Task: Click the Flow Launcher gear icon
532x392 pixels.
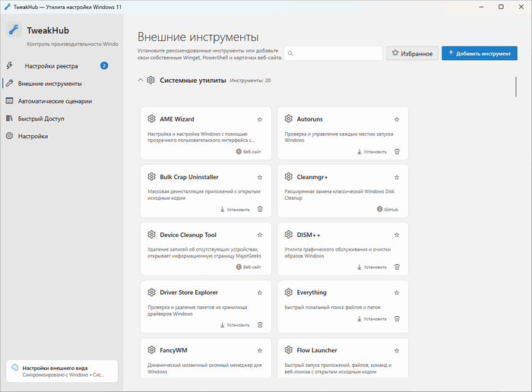Action: pyautogui.click(x=288, y=350)
